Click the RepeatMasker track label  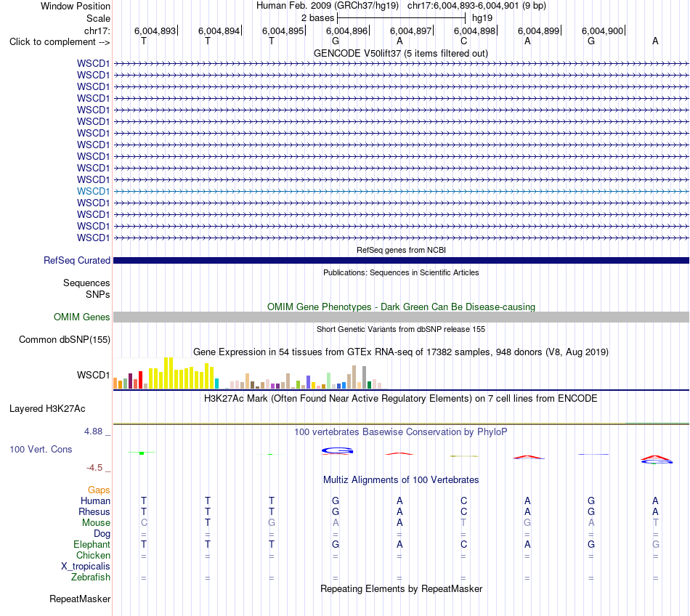click(x=80, y=599)
